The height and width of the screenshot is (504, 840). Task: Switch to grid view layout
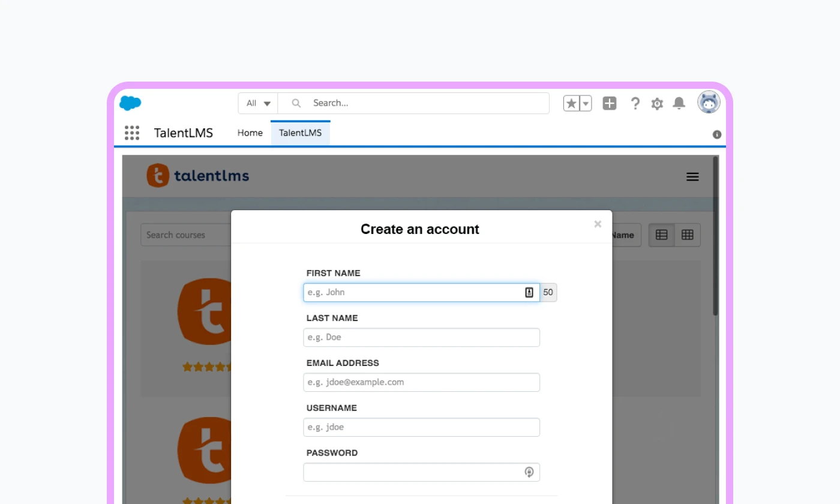tap(688, 235)
